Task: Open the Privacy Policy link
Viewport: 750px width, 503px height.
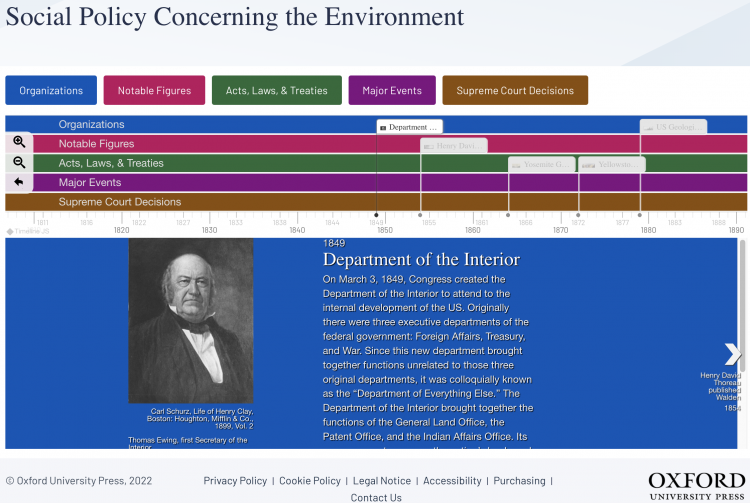Action: (235, 481)
